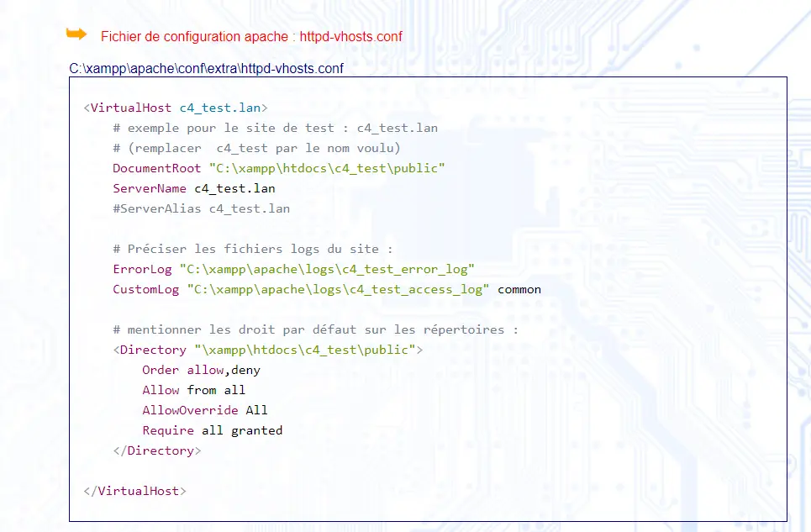Viewport: 811px width, 532px height.
Task: Select the 'Order allow,deny' line
Action: pos(201,370)
